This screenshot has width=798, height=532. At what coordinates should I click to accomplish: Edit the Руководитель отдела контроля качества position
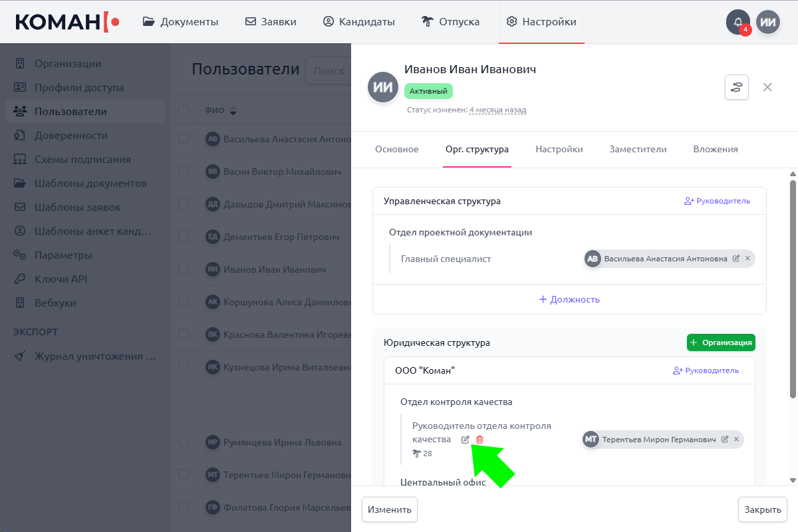click(x=465, y=440)
